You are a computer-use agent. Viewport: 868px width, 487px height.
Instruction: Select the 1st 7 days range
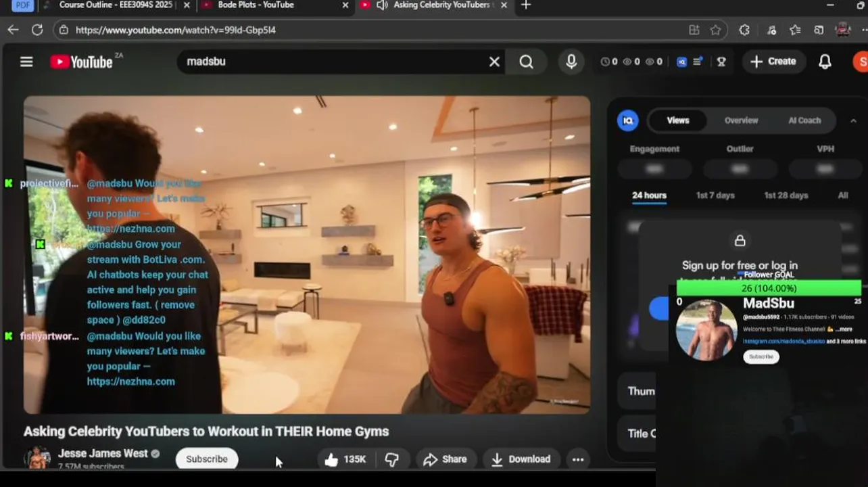(715, 195)
